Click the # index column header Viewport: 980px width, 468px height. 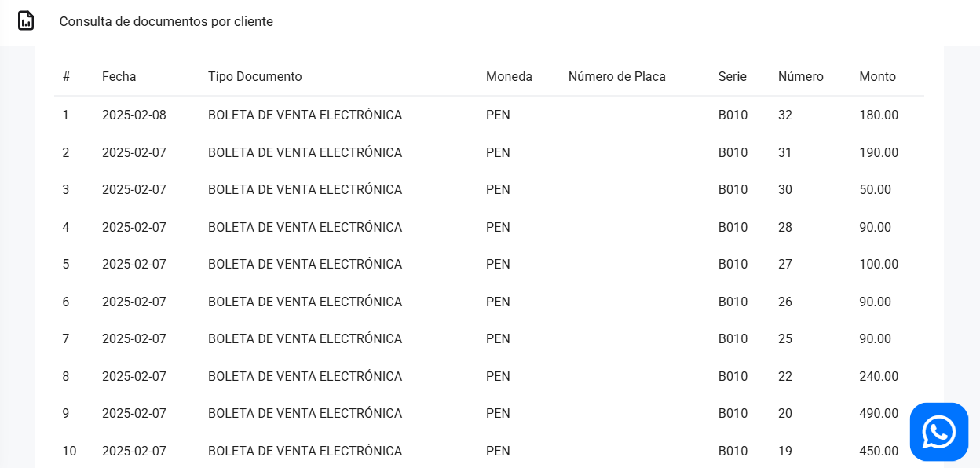coord(66,77)
